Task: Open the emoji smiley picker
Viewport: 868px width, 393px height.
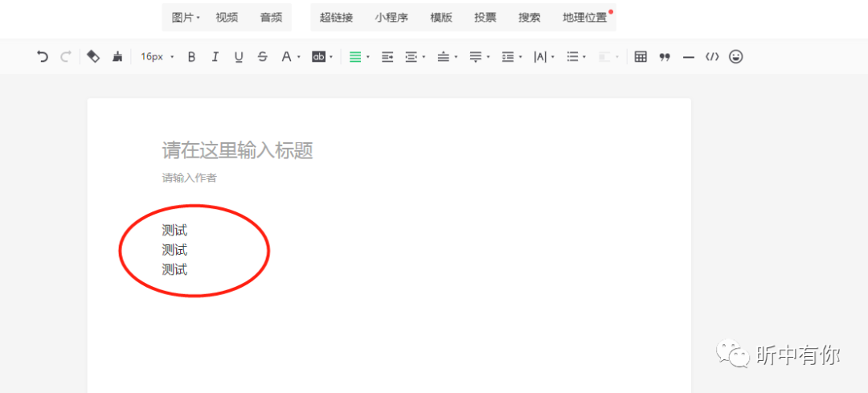Action: 735,57
